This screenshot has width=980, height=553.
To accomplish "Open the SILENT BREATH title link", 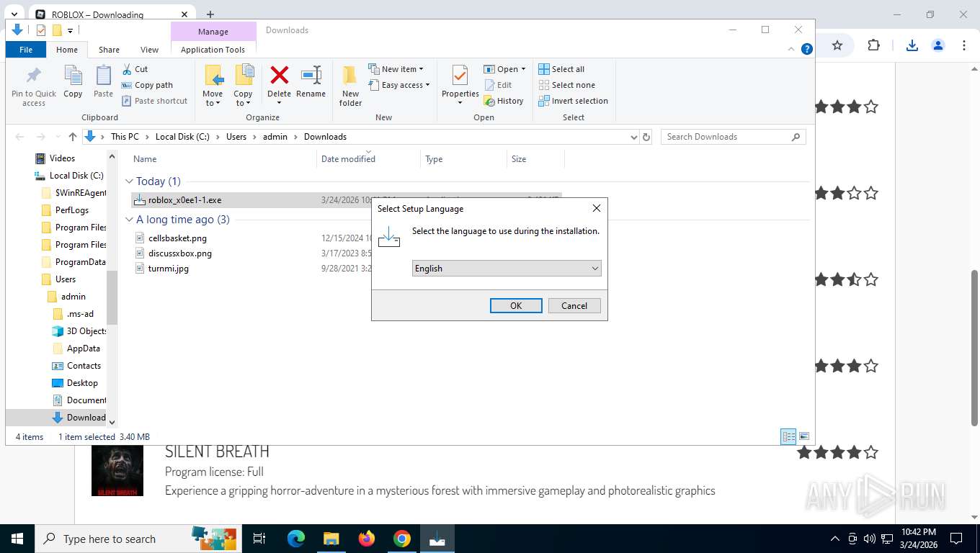I will coord(217,451).
